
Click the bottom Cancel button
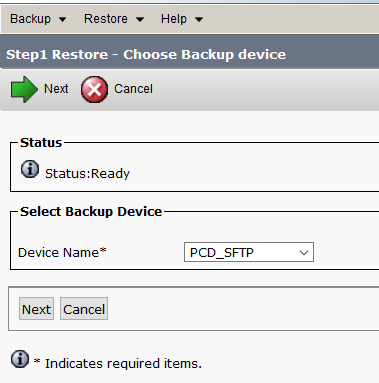click(x=84, y=309)
